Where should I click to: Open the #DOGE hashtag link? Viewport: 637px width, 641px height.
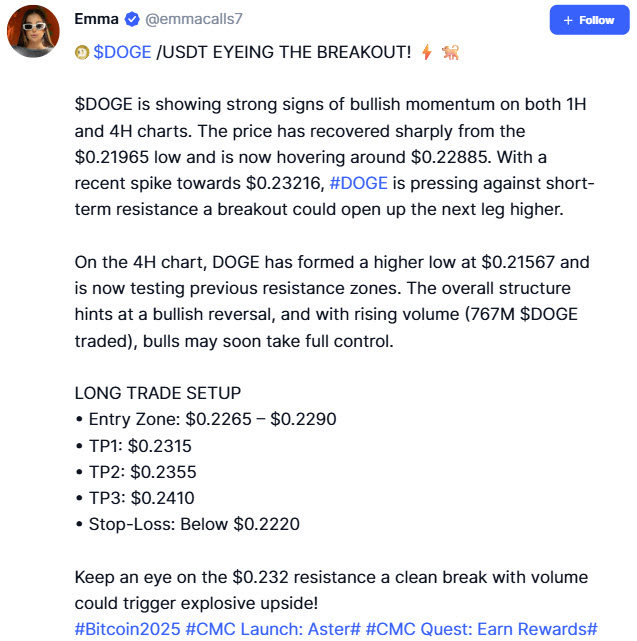coord(358,183)
